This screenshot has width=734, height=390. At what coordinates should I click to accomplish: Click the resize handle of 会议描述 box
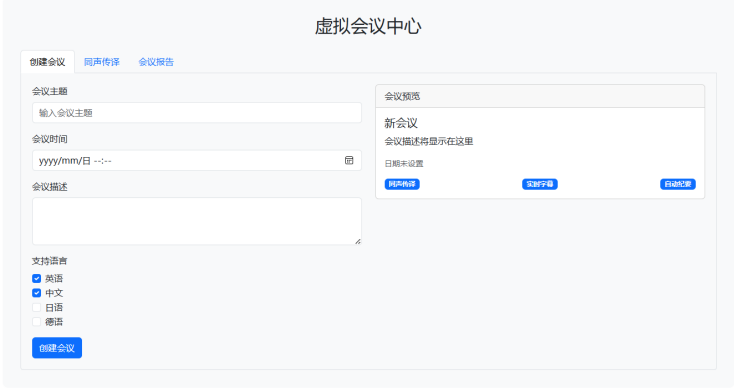358,241
